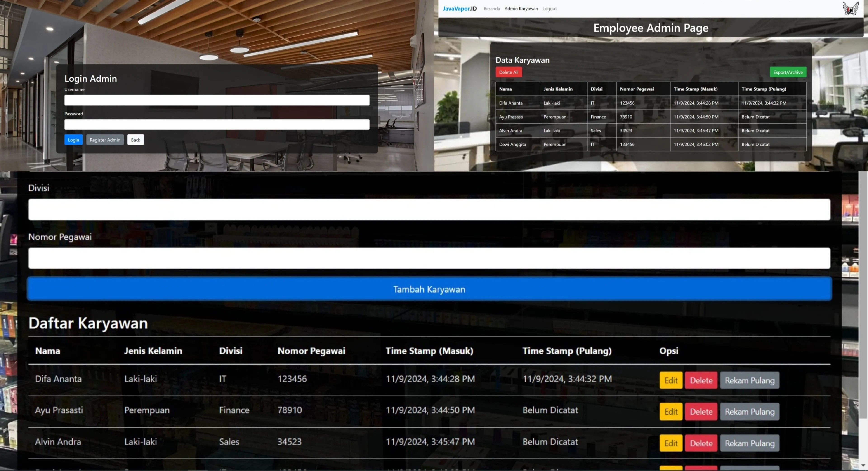Click the Register Admin button

pyautogui.click(x=105, y=140)
